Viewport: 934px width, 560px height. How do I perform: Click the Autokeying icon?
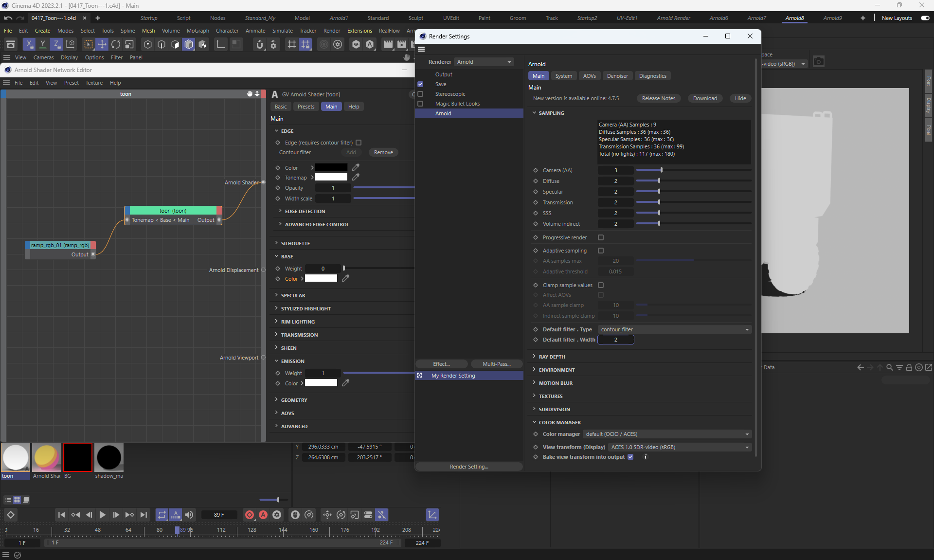pyautogui.click(x=263, y=515)
